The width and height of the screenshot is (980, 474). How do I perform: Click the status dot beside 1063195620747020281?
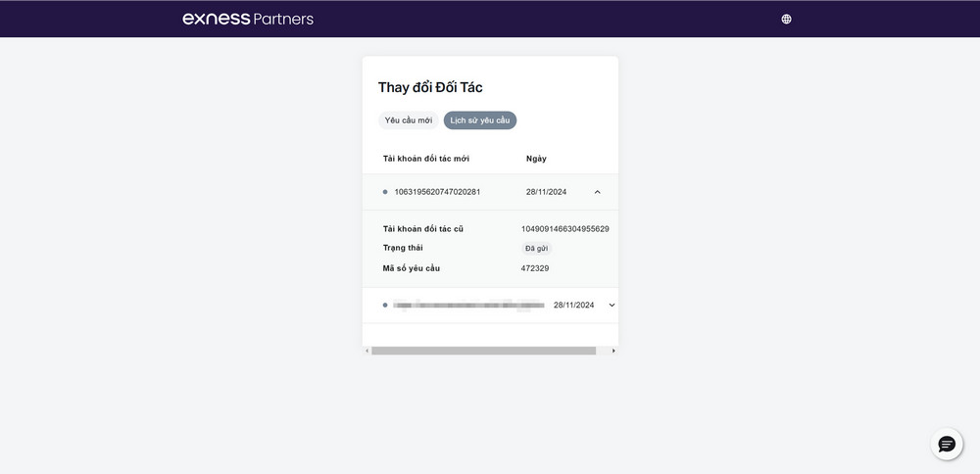pyautogui.click(x=385, y=192)
